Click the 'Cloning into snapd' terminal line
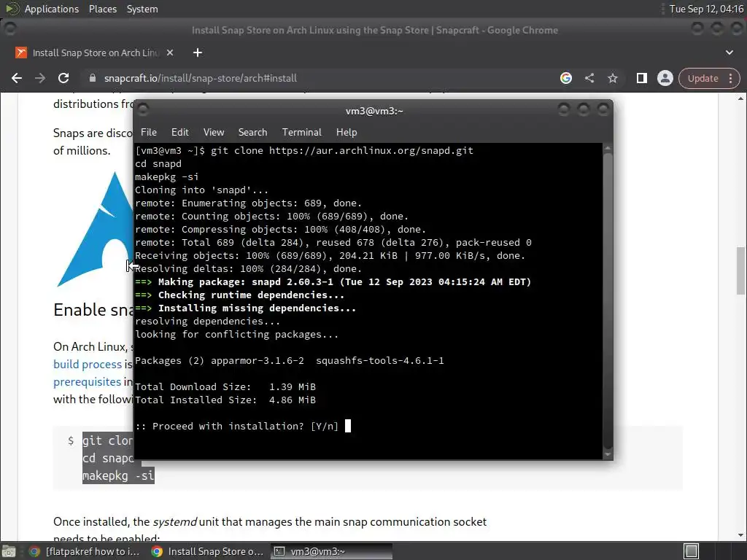The image size is (747, 560). [x=201, y=190]
